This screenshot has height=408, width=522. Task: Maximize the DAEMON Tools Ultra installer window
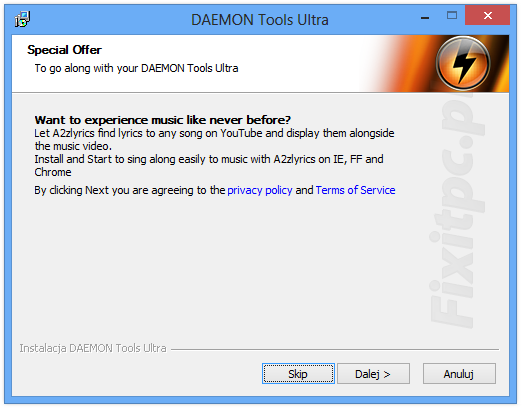tap(452, 15)
